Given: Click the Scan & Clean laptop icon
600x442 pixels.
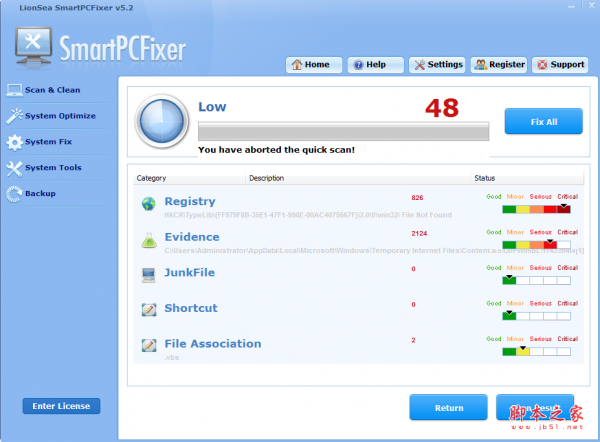Looking at the screenshot, I should pyautogui.click(x=14, y=90).
